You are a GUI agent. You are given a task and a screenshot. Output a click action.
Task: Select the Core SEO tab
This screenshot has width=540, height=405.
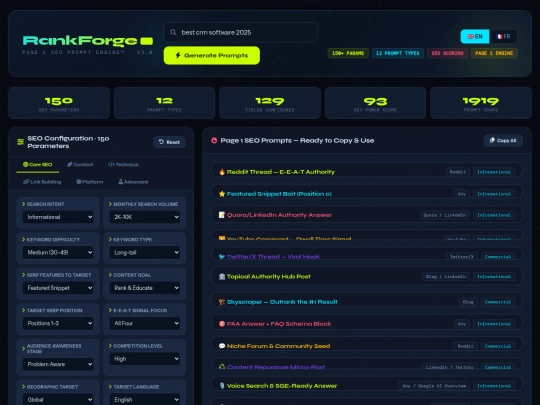(x=38, y=165)
